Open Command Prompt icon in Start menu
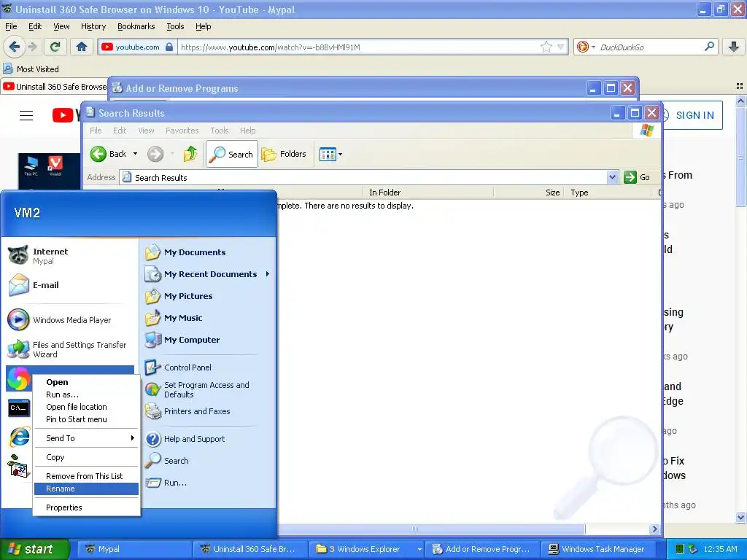Viewport: 747px width, 560px height. click(19, 408)
